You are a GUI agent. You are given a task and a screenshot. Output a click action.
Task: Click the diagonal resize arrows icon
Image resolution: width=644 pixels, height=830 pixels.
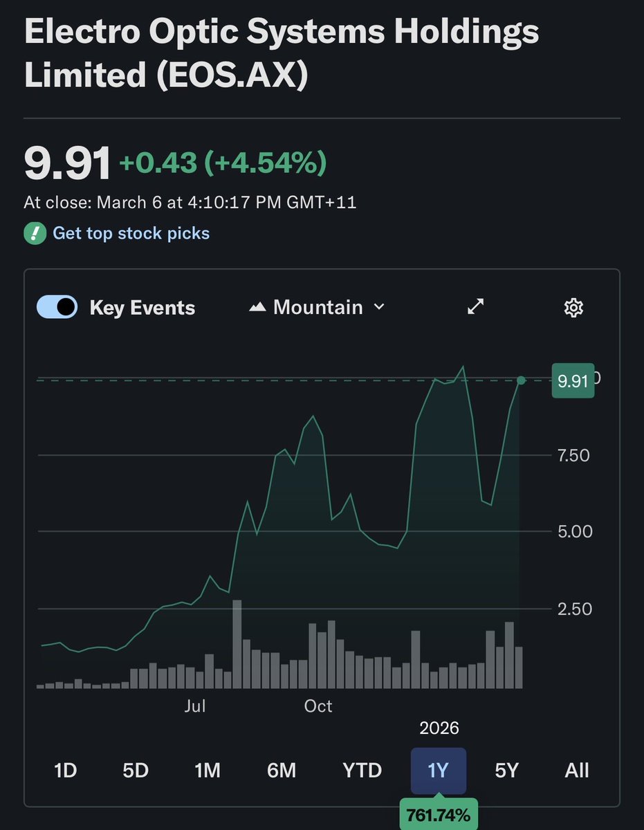475,306
